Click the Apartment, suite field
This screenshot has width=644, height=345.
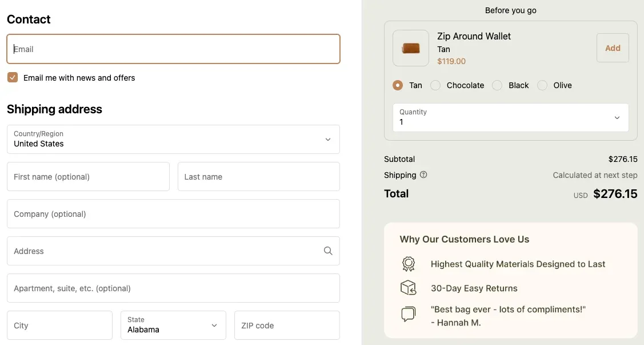173,288
